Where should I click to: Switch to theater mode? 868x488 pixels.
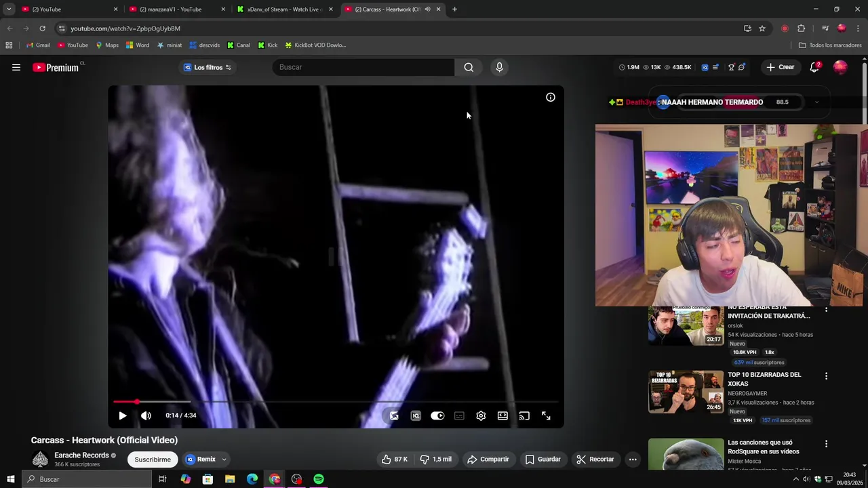(502, 415)
